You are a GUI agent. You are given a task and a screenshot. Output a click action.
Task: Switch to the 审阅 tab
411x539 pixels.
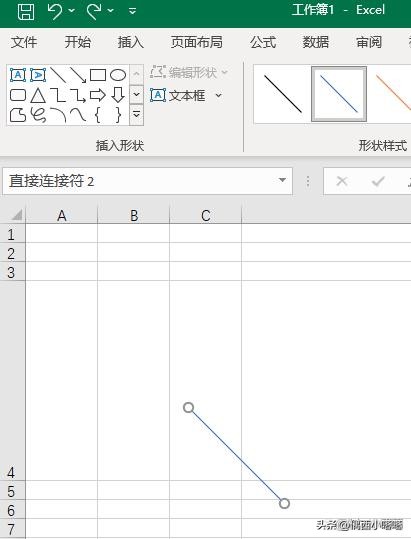tap(369, 42)
